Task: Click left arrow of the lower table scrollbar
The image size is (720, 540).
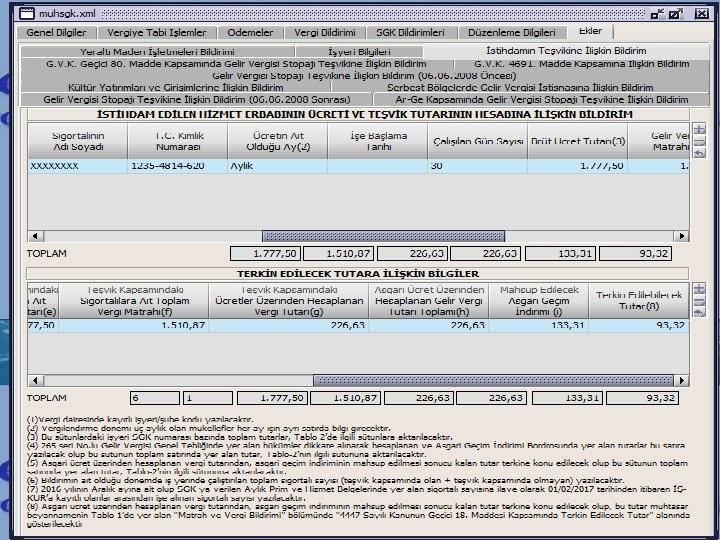Action: [x=36, y=380]
